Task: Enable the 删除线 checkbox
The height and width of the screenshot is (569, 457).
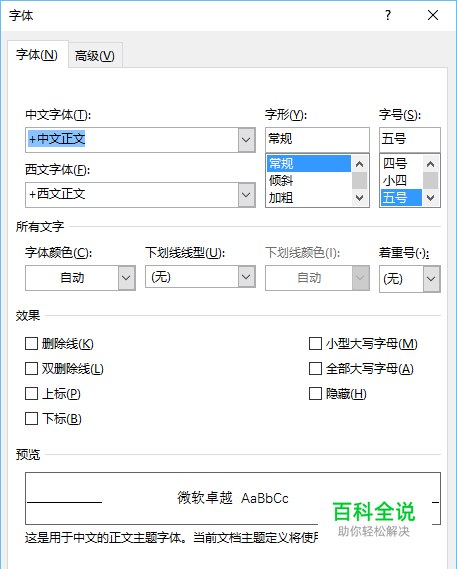Action: click(31, 343)
